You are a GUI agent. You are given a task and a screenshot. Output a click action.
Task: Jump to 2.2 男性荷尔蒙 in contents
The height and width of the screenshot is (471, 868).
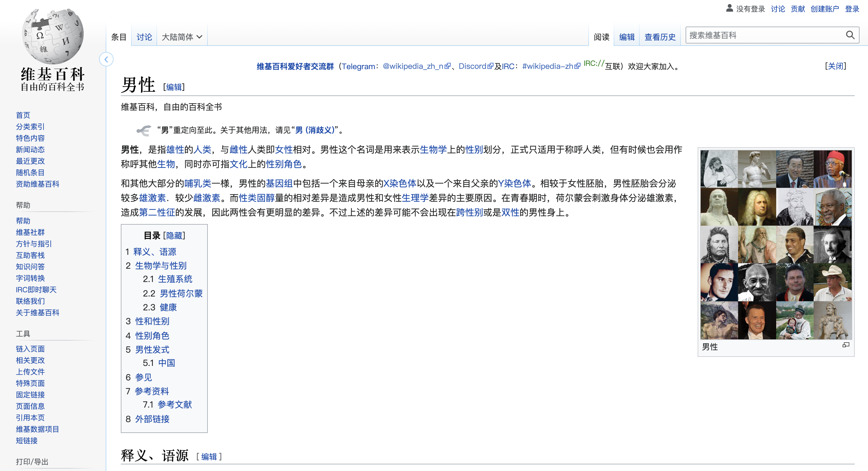point(181,293)
